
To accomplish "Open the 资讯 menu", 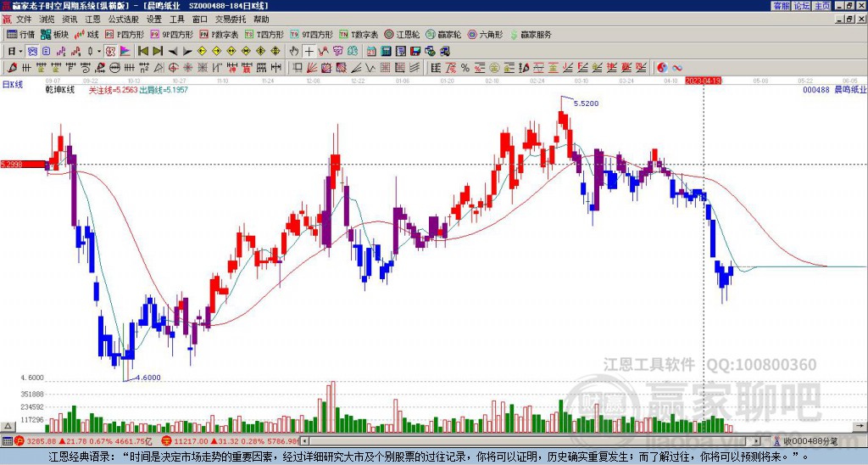I will [70, 20].
